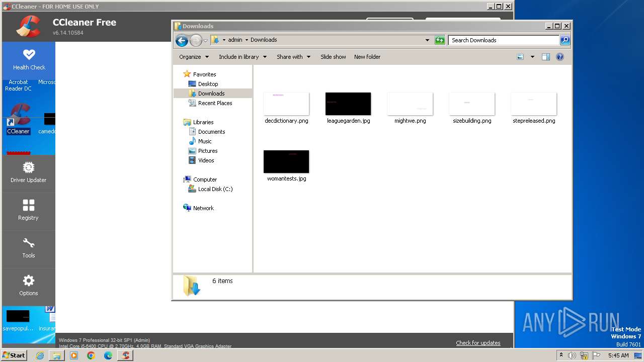Open Driver Updater in CCleaner sidebar
Screen dimensions: 644x362
(x=29, y=173)
